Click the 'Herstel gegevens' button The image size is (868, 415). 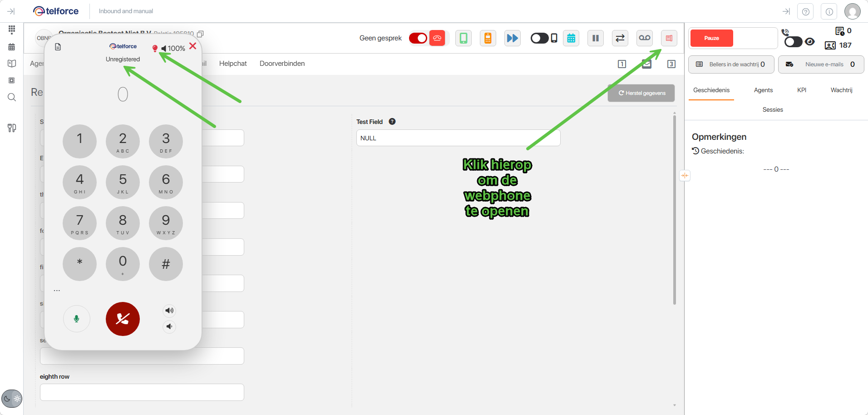[641, 93]
